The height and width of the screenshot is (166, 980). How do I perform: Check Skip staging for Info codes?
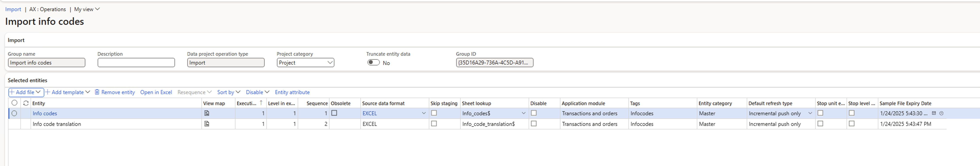point(434,113)
